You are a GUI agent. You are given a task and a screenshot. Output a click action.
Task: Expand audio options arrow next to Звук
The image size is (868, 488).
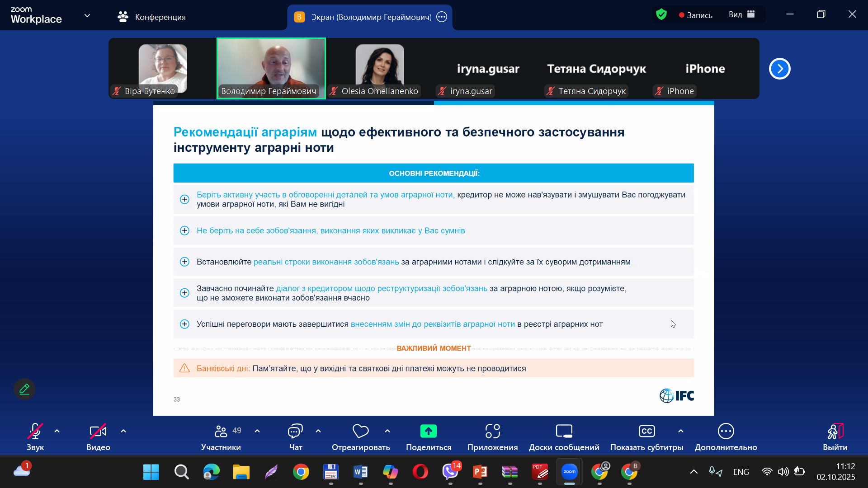(57, 431)
